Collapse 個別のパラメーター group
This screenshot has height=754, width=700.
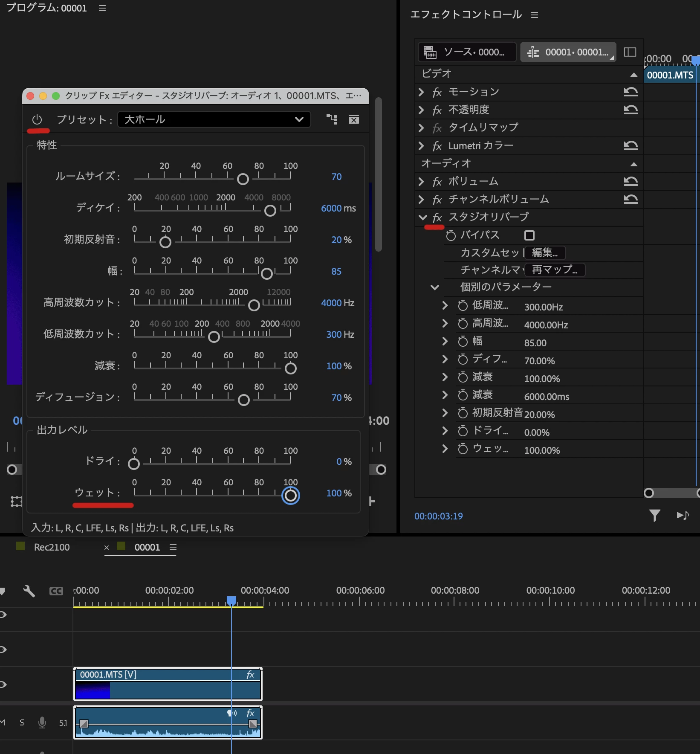[x=435, y=287]
